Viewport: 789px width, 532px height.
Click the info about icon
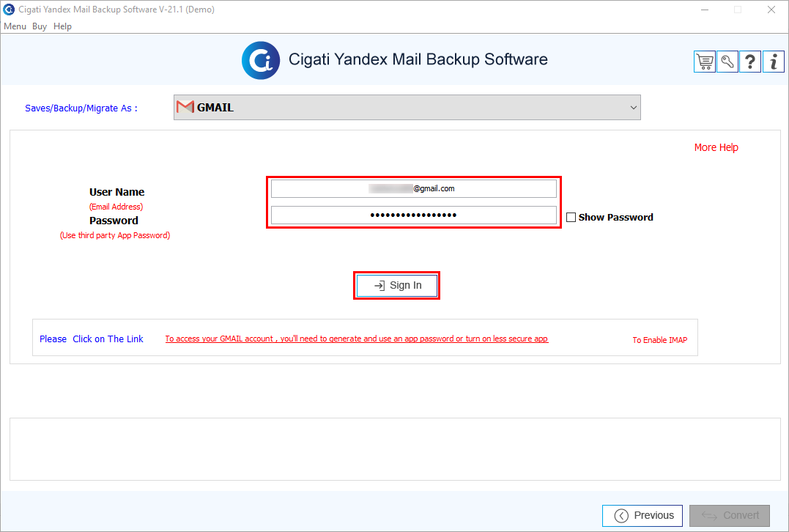click(x=774, y=62)
